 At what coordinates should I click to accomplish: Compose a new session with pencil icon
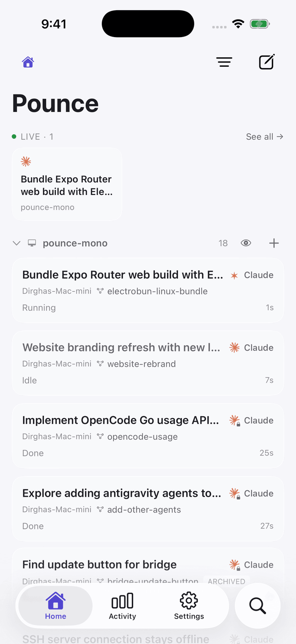[267, 62]
